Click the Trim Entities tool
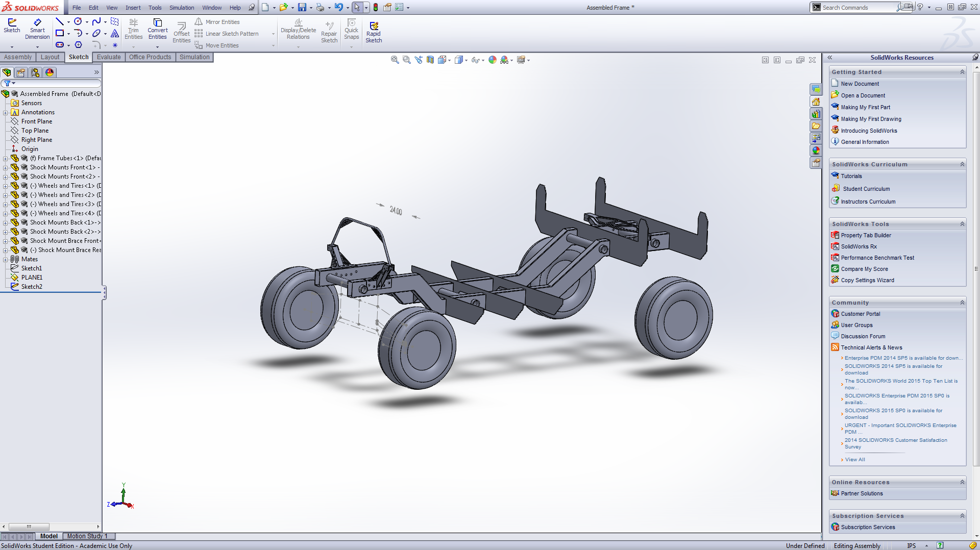980x550 pixels. coord(133,29)
